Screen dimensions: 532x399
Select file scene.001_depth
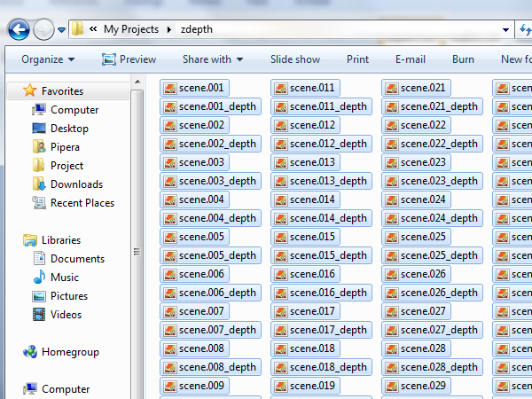pyautogui.click(x=210, y=106)
